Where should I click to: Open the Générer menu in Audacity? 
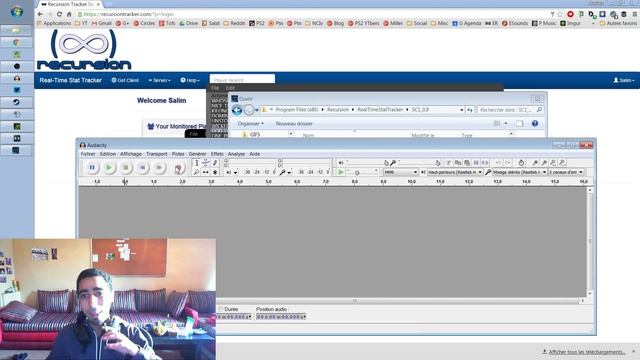198,154
